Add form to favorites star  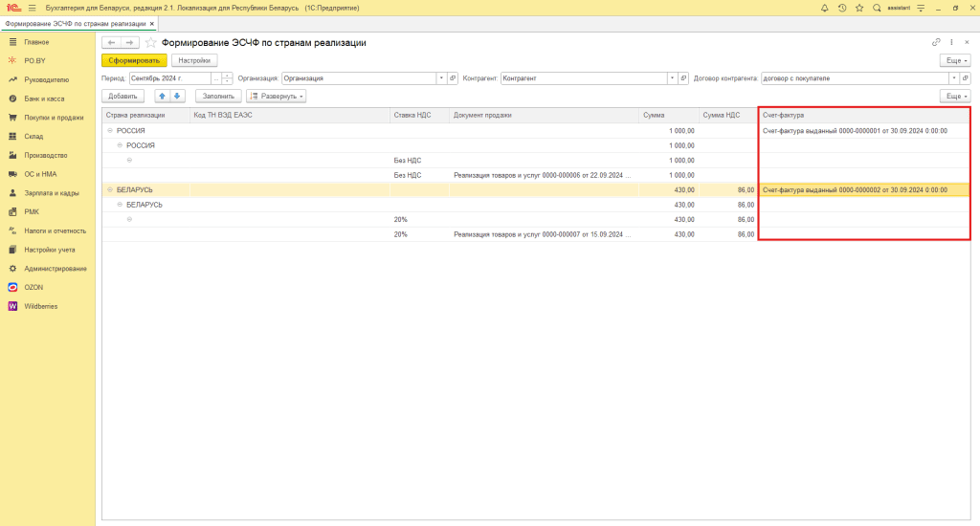click(x=150, y=42)
